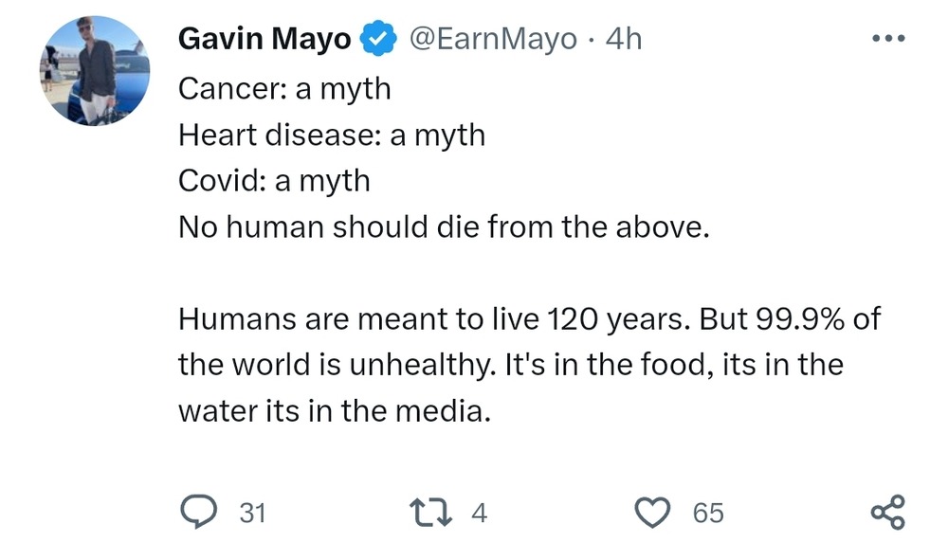Click the 'water its in the media.' line
This screenshot has height=560, width=948.
337,411
